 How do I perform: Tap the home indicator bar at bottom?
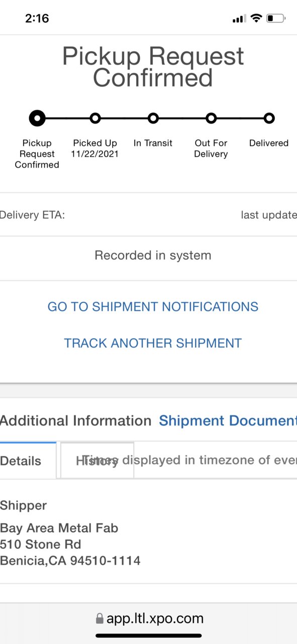tap(149, 636)
